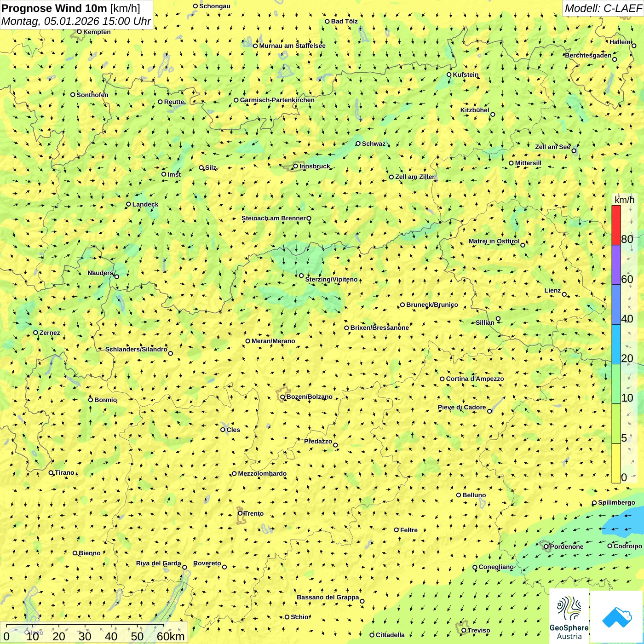This screenshot has width=644, height=644.
Task: Click the Schongau label
Action: (x=215, y=6)
